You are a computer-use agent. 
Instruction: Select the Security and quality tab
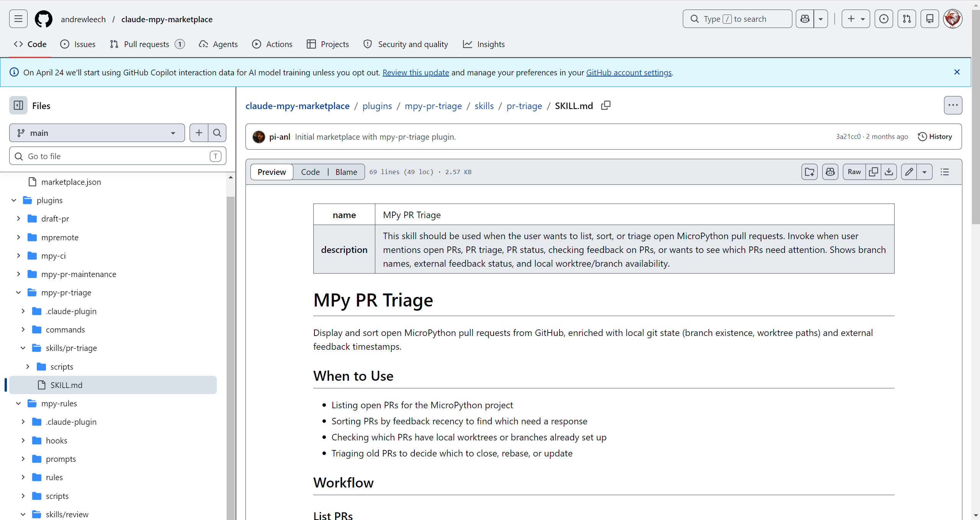pyautogui.click(x=406, y=44)
